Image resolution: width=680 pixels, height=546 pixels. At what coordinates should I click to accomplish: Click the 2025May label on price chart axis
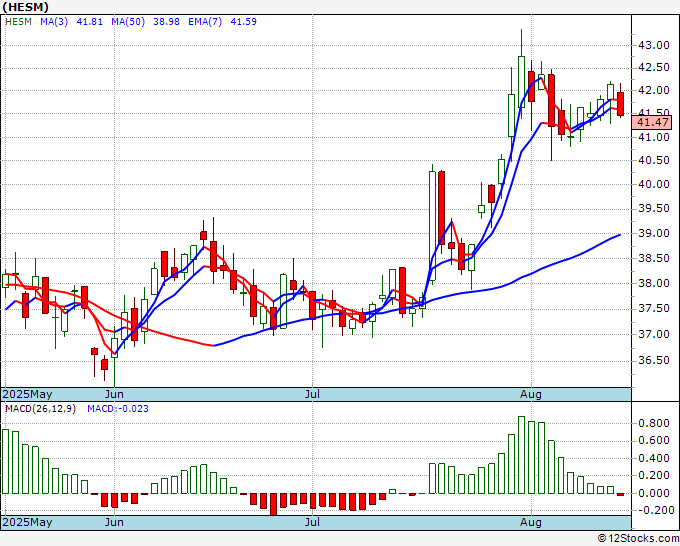point(27,394)
